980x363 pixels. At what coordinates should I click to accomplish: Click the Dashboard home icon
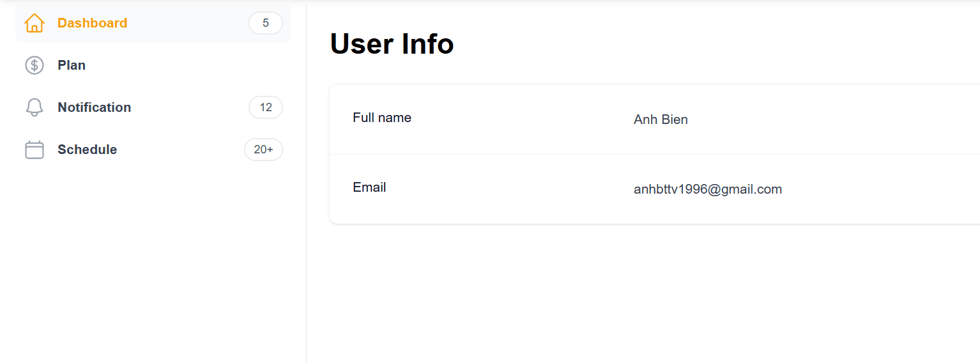pos(34,23)
